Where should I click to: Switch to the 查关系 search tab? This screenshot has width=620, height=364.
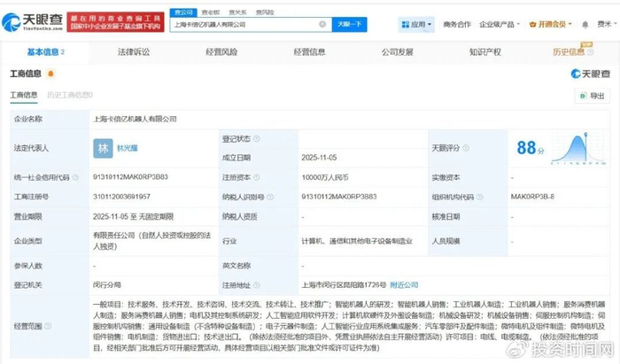click(237, 12)
